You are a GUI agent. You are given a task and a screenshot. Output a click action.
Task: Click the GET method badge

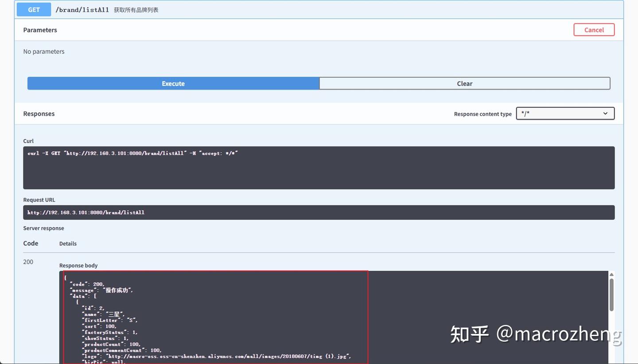33,9
